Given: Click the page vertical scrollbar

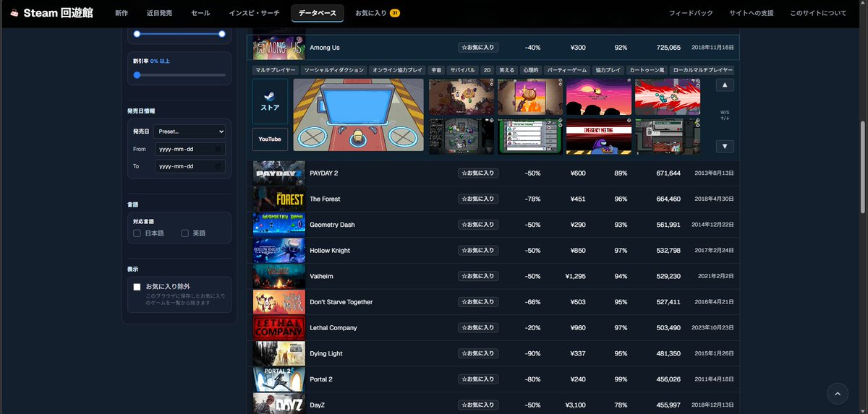Looking at the screenshot, I should click(x=864, y=166).
